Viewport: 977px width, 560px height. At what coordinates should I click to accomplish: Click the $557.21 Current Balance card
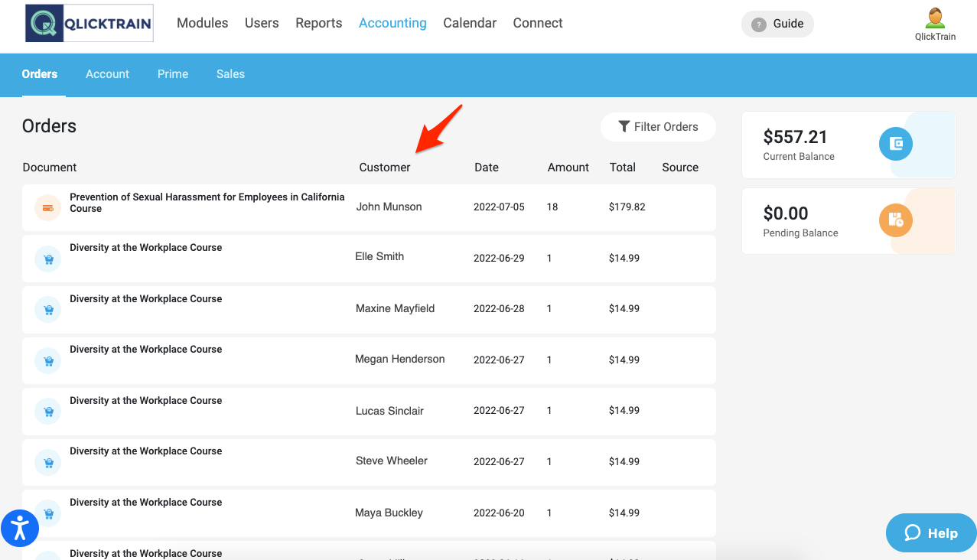tap(848, 145)
